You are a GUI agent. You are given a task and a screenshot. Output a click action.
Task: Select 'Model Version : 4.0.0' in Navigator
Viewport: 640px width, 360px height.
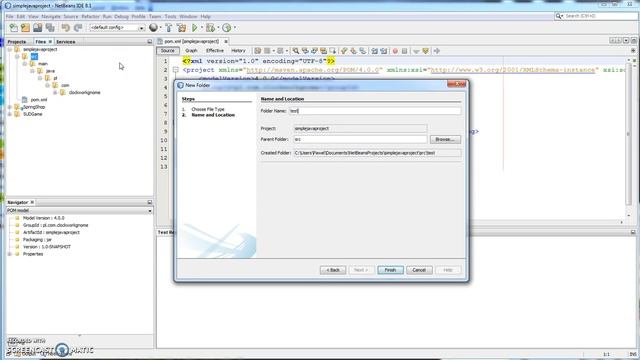pos(43,218)
